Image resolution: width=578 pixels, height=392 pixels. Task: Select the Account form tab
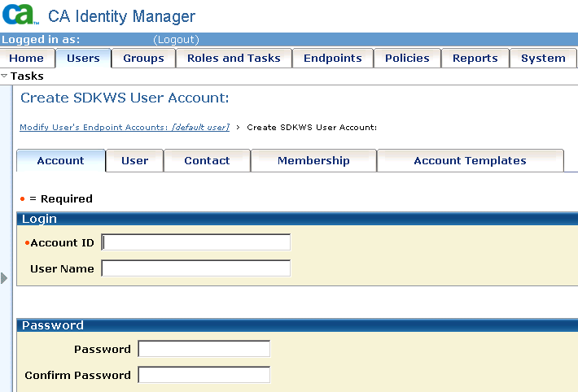click(61, 161)
